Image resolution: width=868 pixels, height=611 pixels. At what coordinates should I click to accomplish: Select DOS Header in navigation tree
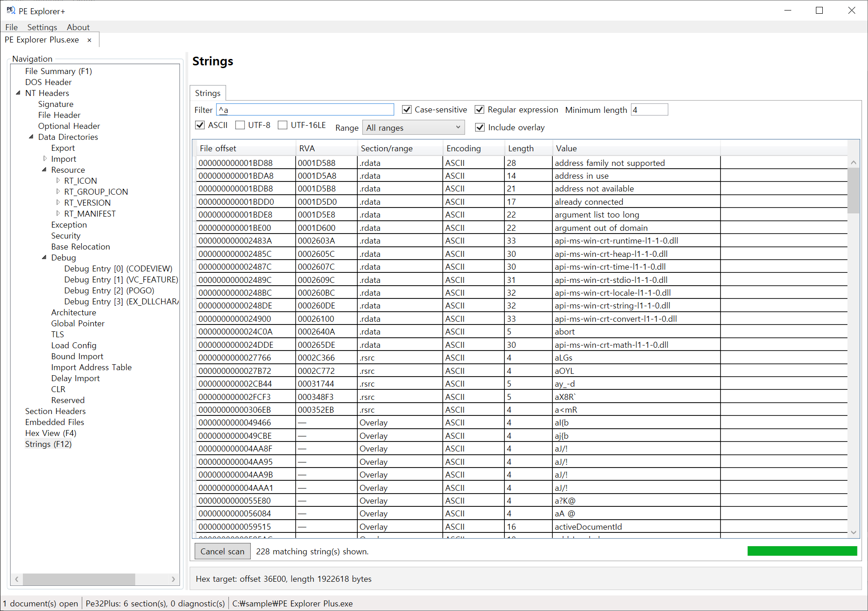[x=48, y=82]
